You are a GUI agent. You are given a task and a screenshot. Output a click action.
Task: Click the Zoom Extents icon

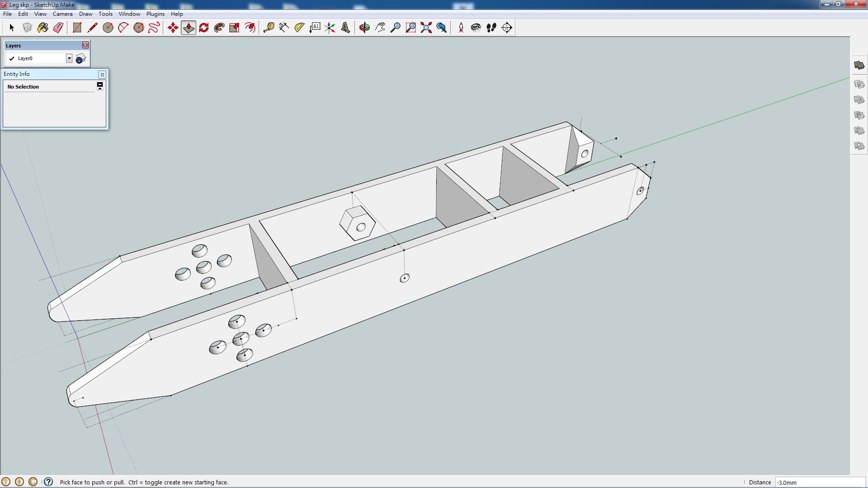[426, 28]
